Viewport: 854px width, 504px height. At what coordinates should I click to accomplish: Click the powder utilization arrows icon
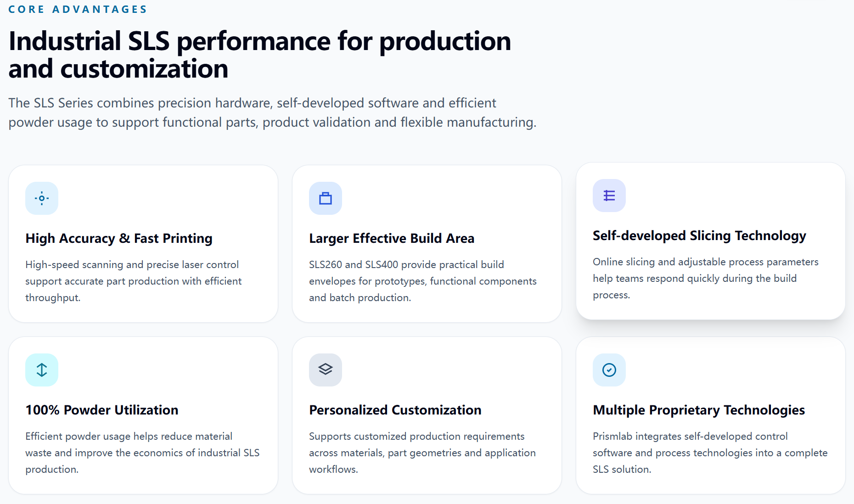point(42,370)
